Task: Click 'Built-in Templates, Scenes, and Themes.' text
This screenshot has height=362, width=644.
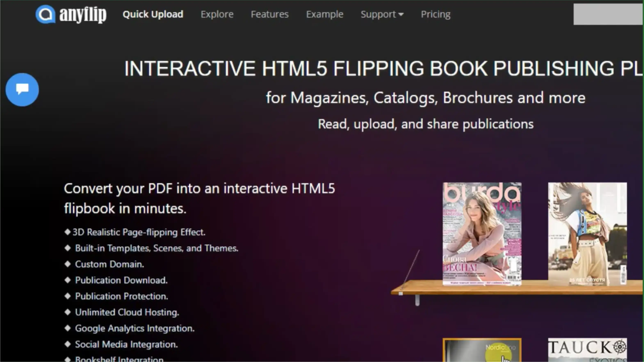Action: (157, 248)
